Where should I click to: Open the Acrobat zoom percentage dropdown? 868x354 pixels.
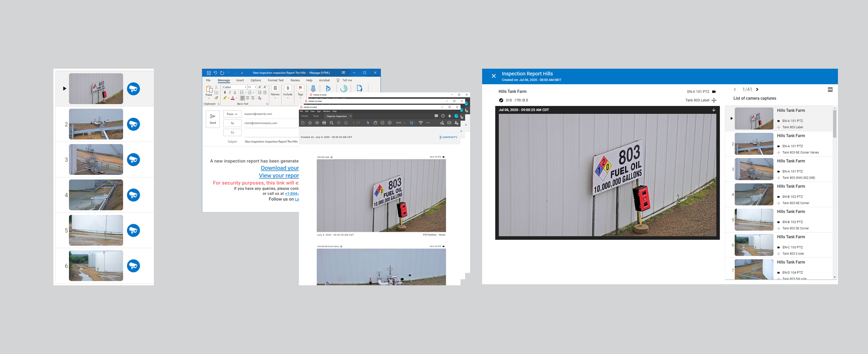click(x=404, y=123)
